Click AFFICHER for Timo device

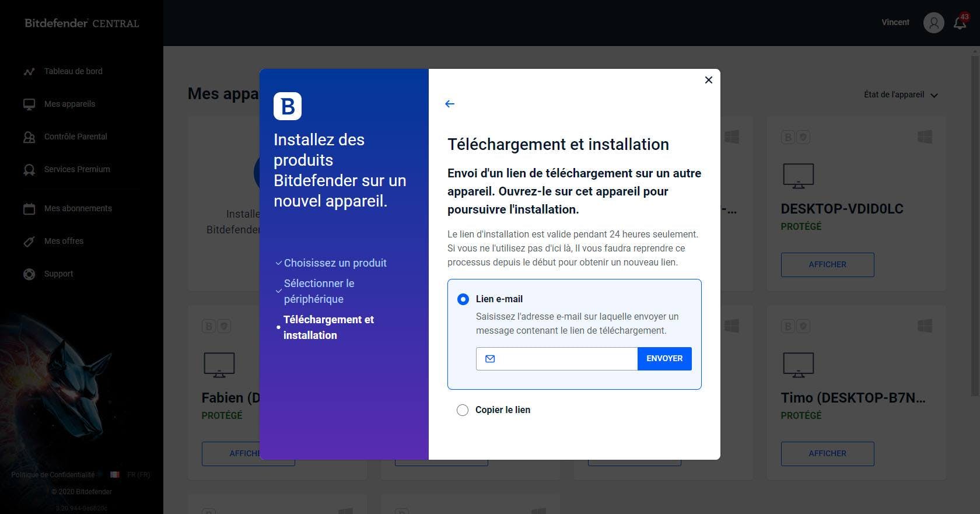[827, 453]
